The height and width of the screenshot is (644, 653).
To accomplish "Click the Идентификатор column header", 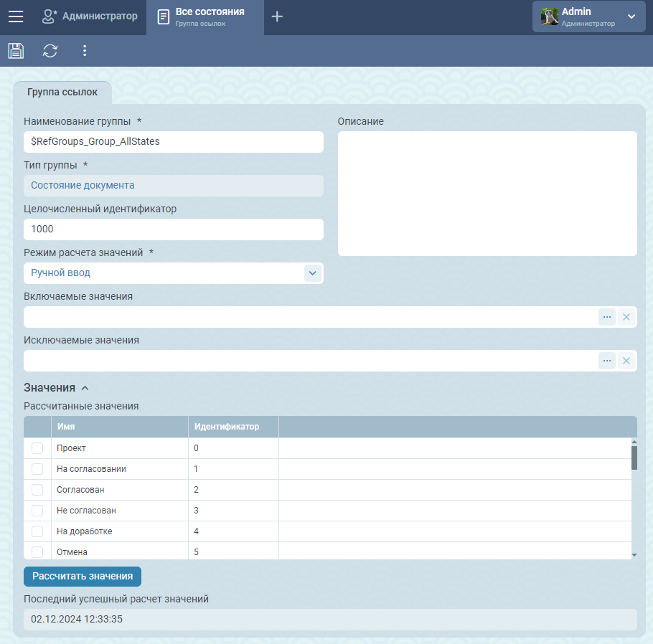I will 227,427.
